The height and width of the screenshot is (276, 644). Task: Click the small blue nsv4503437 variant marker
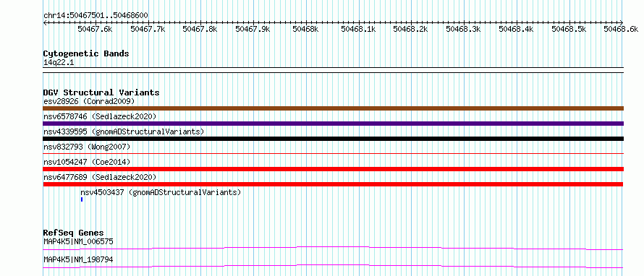click(82, 199)
